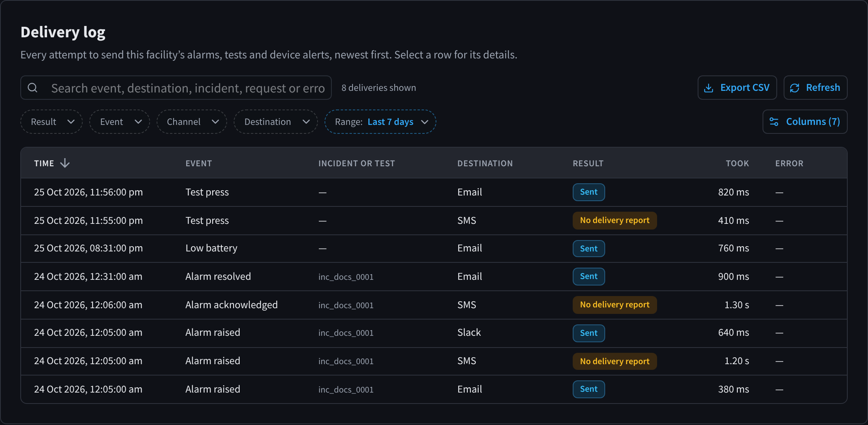
Task: Click the 8 deliveries shown label
Action: point(379,88)
